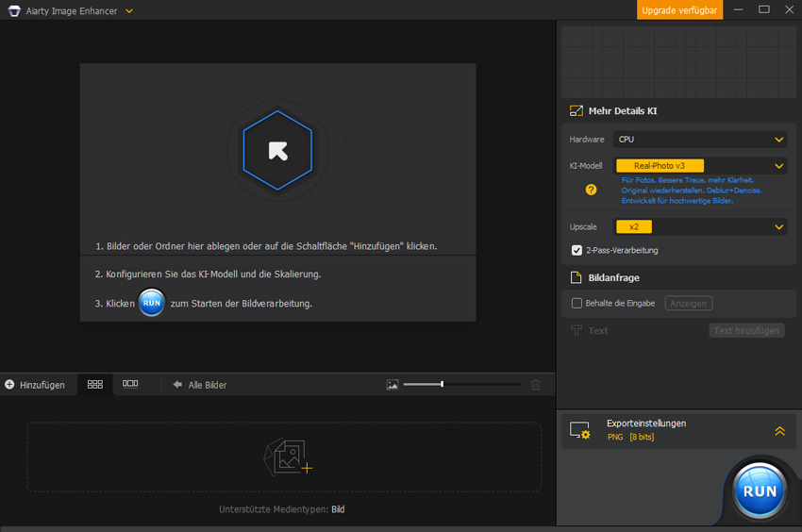The height and width of the screenshot is (532, 802).
Task: Click the Unterstützte Medientypen: Bild text
Action: pos(282,509)
